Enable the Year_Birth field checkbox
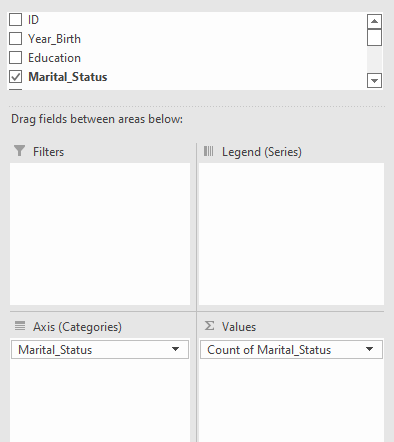Viewport: 394px width, 442px height. pyautogui.click(x=15, y=39)
